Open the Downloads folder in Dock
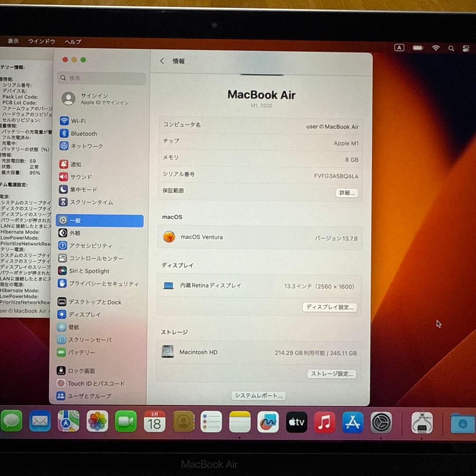 click(463, 423)
